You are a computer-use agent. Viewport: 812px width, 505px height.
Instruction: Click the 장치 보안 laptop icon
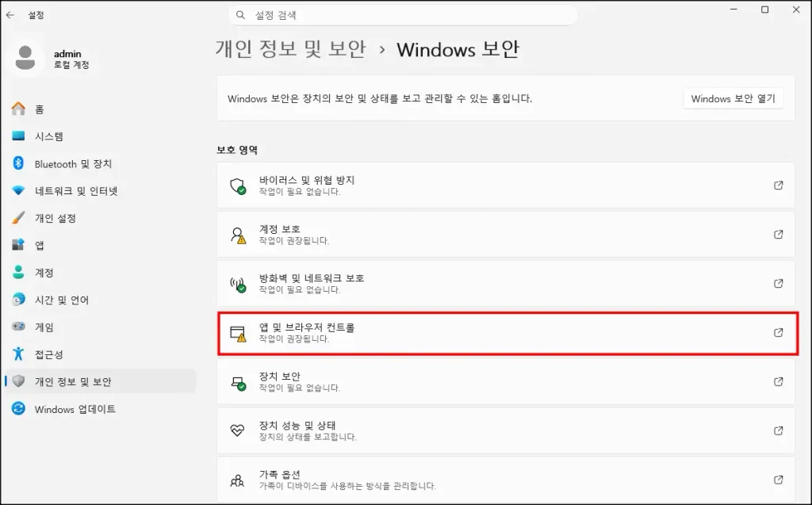click(x=238, y=383)
